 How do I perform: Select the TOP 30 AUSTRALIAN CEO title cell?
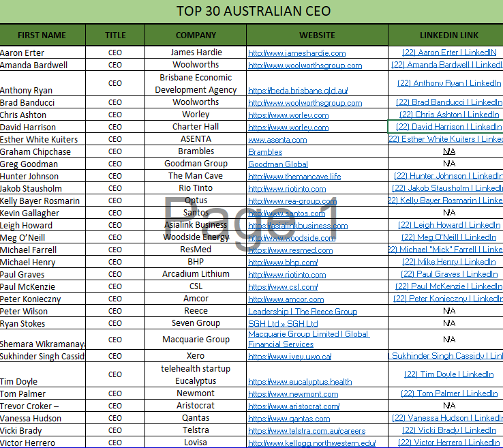tap(253, 11)
